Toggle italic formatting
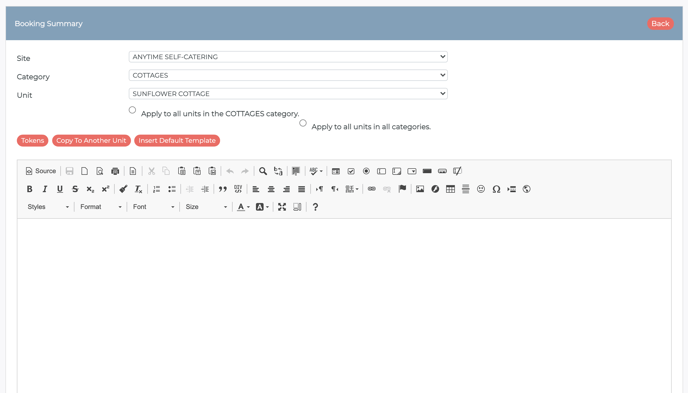 pyautogui.click(x=45, y=189)
